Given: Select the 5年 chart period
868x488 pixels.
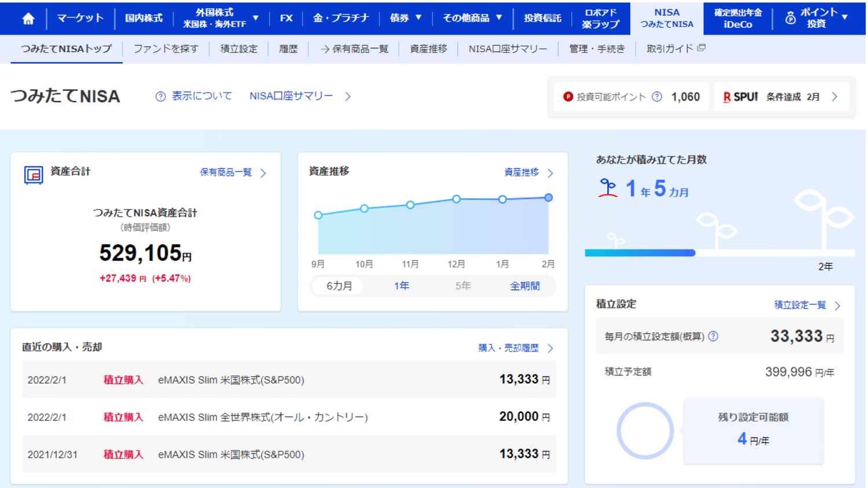Looking at the screenshot, I should [463, 286].
